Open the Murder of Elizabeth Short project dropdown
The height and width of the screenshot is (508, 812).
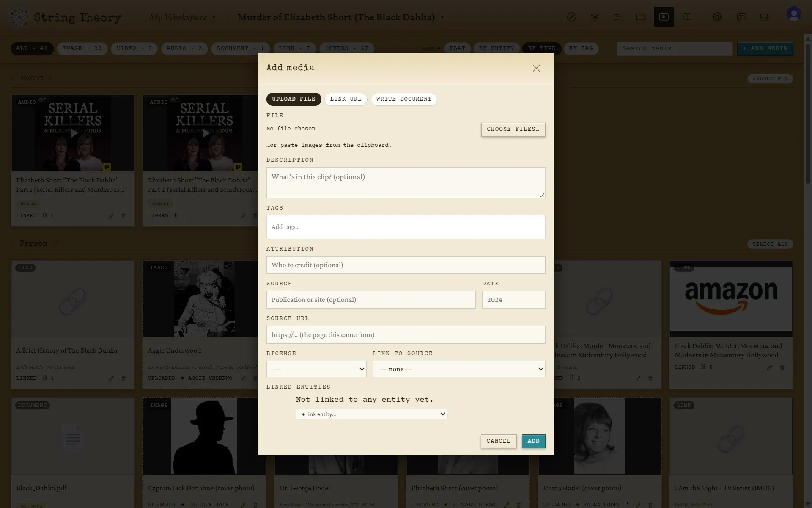pos(341,17)
